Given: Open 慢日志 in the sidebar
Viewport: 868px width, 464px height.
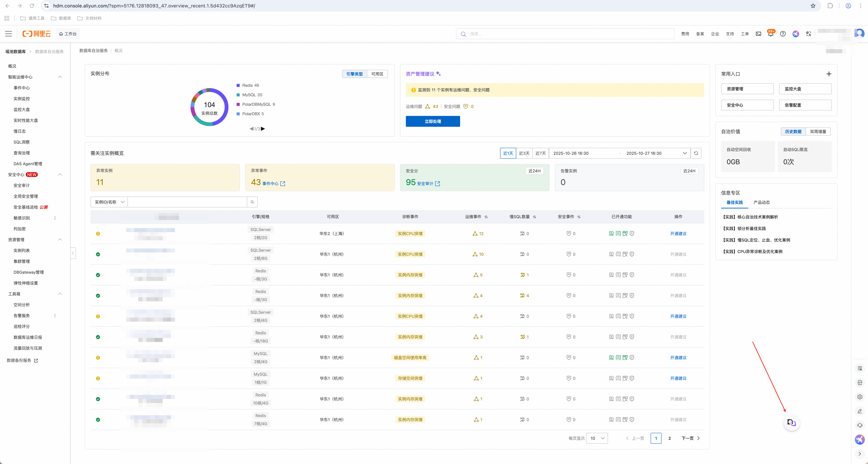Looking at the screenshot, I should point(19,131).
